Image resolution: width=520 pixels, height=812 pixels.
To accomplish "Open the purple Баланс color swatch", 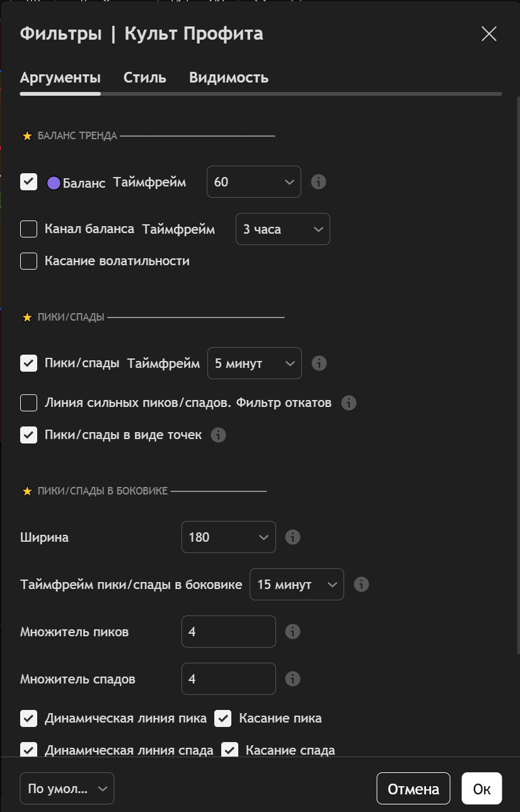I will pyautogui.click(x=54, y=183).
